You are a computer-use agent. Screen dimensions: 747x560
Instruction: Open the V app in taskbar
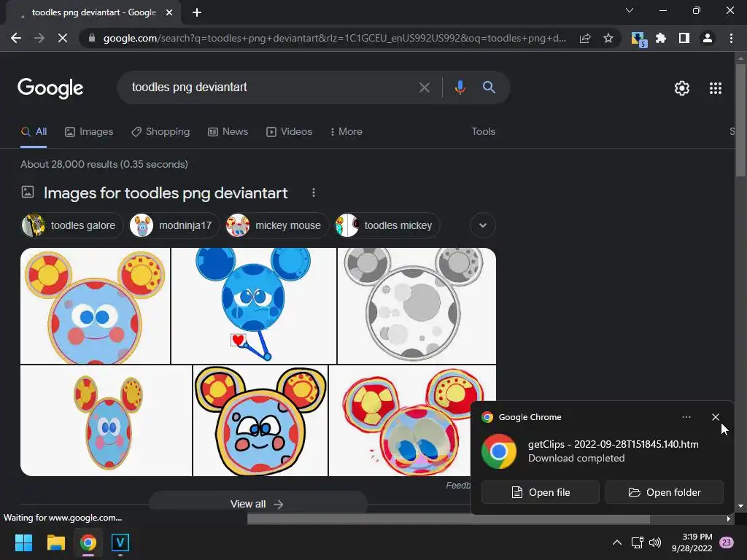pyautogui.click(x=120, y=542)
